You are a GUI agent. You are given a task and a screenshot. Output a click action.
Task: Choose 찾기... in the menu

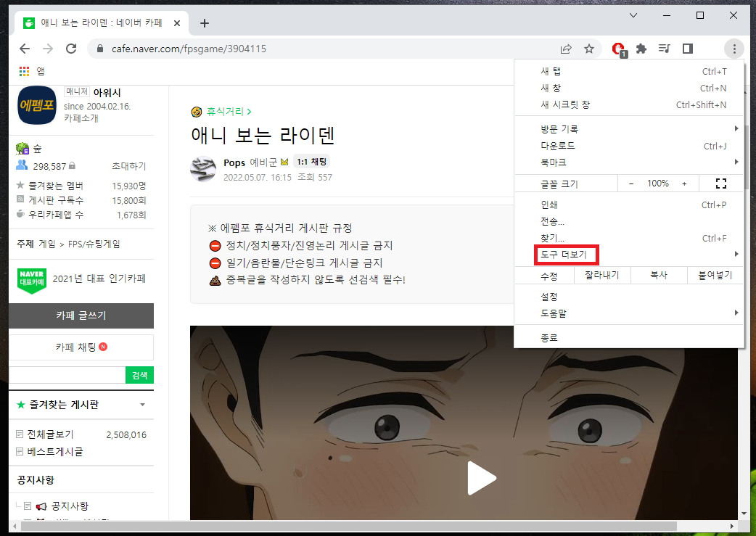point(629,238)
